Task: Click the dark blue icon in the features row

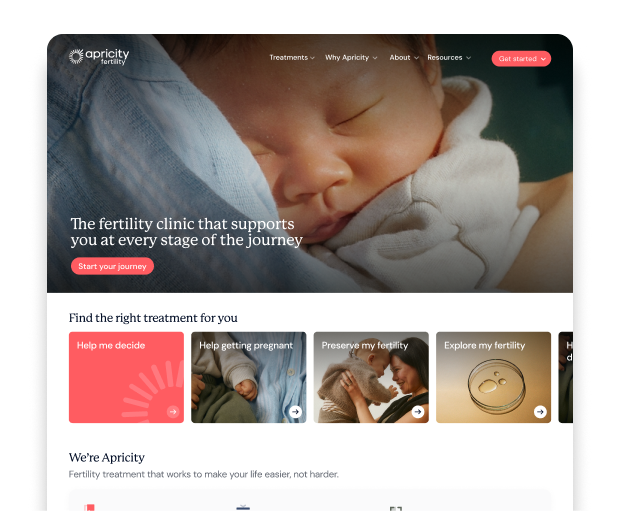Action: tap(243, 507)
